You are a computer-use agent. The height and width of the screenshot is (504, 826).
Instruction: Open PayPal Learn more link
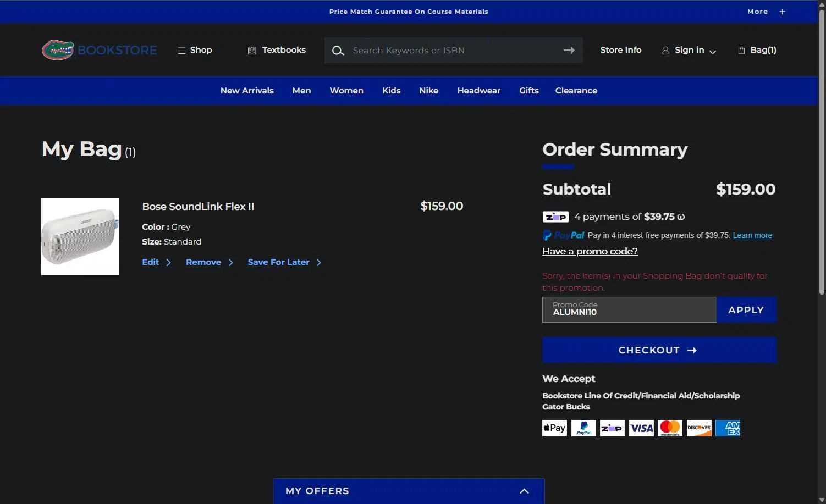click(x=752, y=235)
